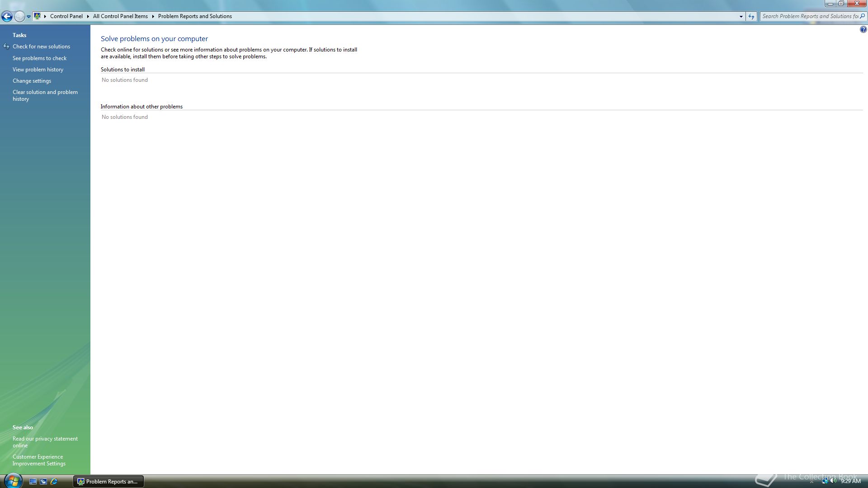868x488 pixels.
Task: Click the search magnifier icon
Action: click(862, 16)
